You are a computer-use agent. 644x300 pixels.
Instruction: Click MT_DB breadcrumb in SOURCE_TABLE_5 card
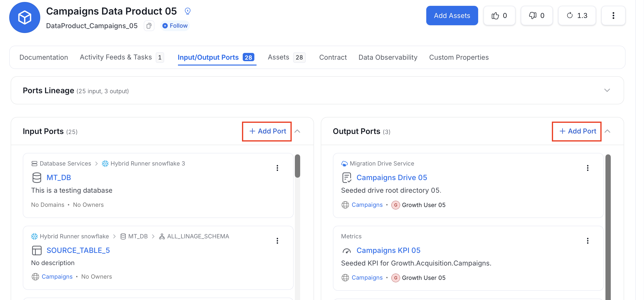coord(138,236)
